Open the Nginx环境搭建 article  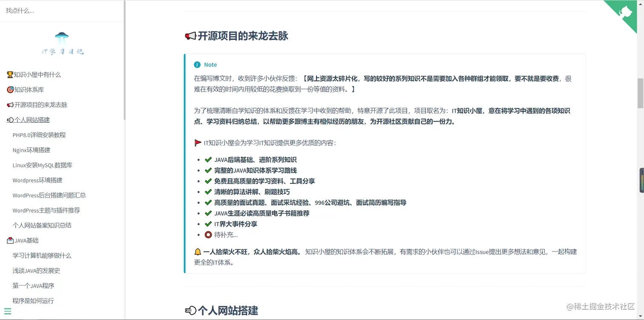(31, 150)
